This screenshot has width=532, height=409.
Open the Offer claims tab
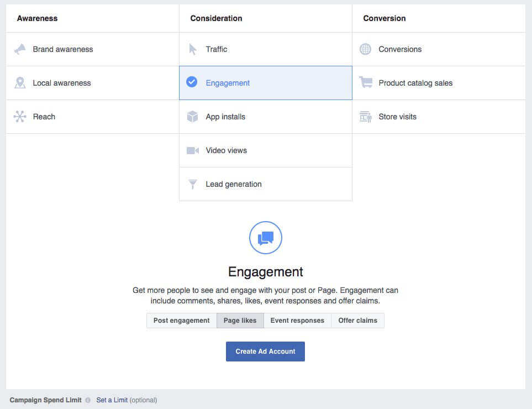357,320
